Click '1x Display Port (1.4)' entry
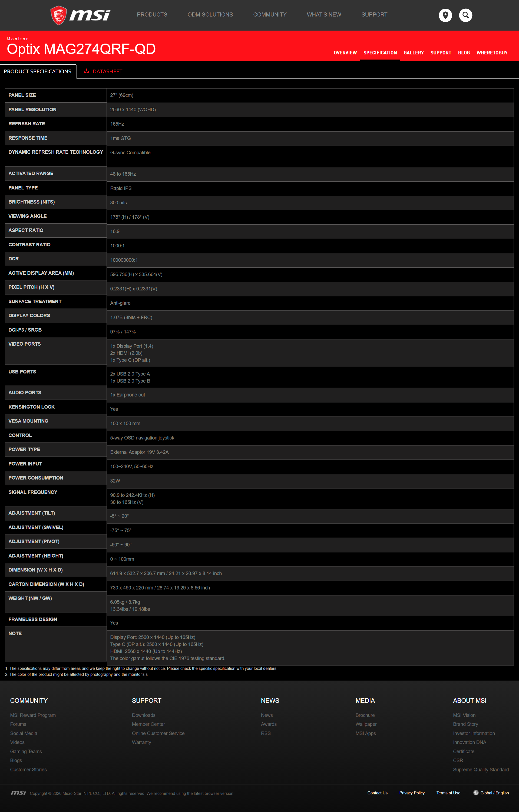 131,346
